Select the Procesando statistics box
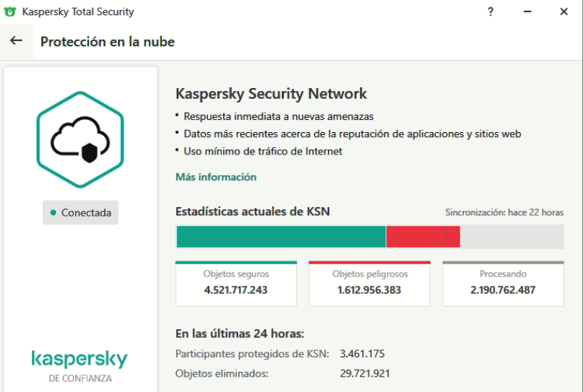 (503, 284)
